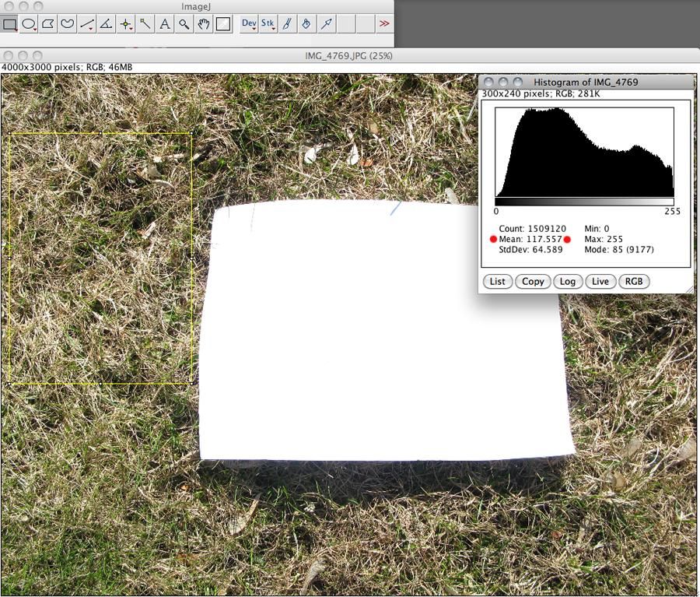Select the Straight Line tool

(86, 23)
